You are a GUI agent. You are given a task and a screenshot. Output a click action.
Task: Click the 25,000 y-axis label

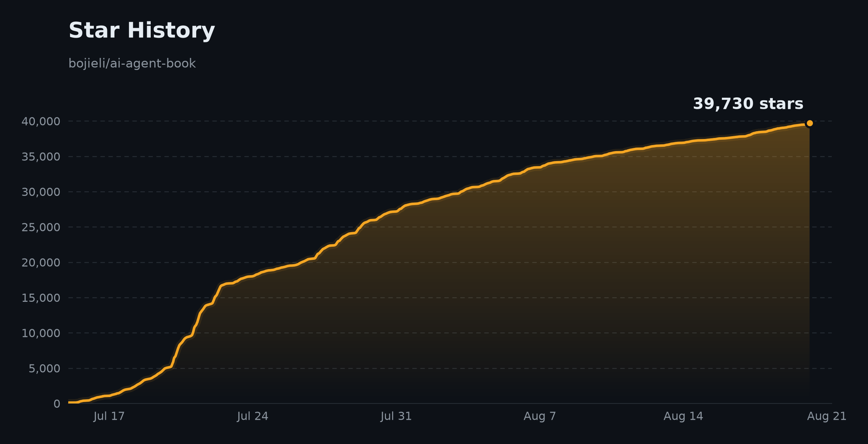[x=41, y=227]
